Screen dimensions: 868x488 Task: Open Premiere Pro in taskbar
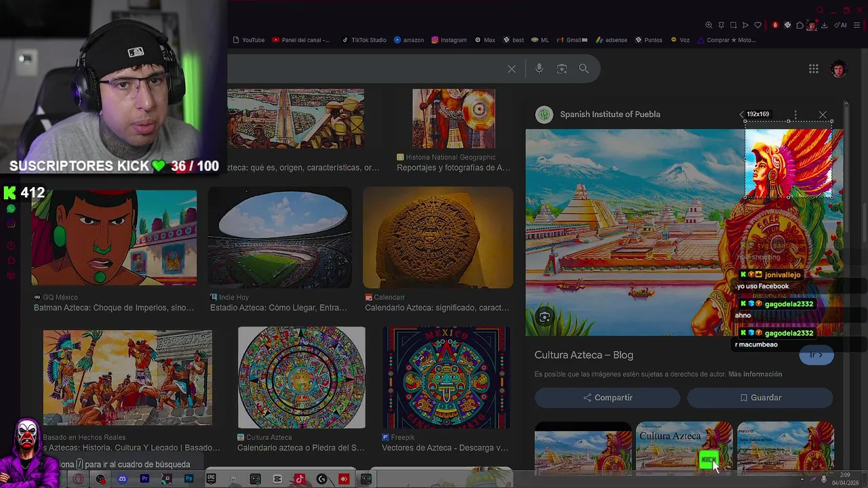pos(144,479)
